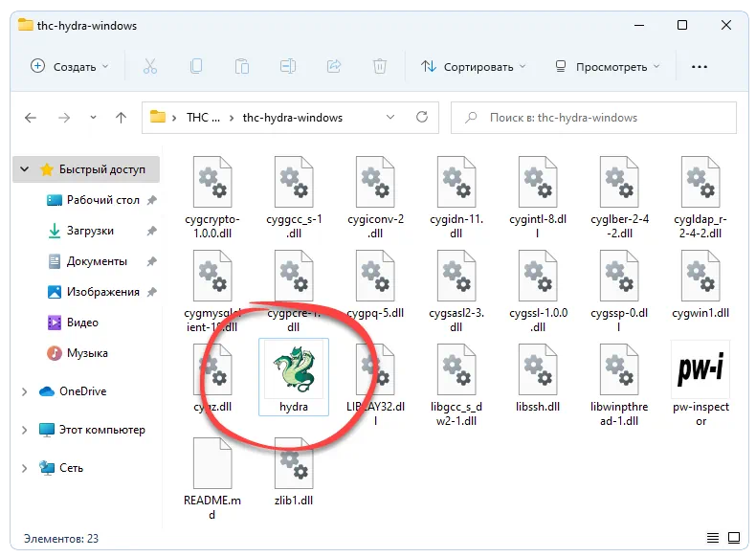
Task: Open the three-dots more options menu
Action: pos(700,67)
